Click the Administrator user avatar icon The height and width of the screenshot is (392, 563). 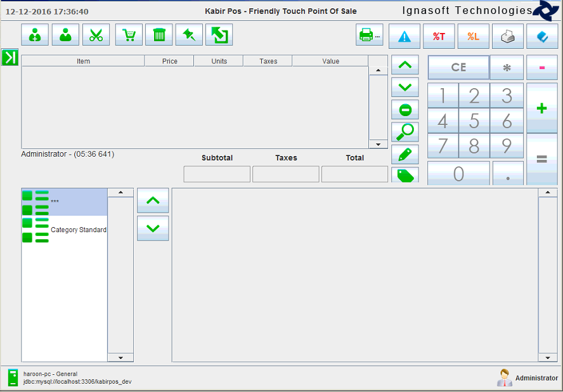[505, 377]
